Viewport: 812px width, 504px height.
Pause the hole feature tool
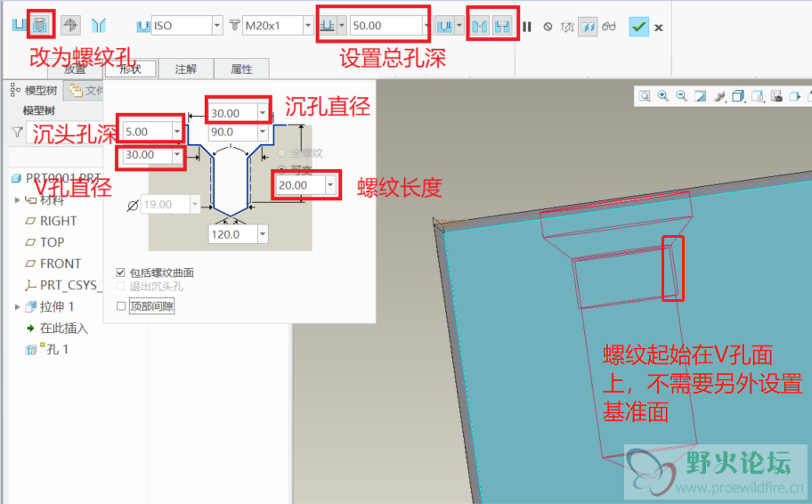coord(527,27)
